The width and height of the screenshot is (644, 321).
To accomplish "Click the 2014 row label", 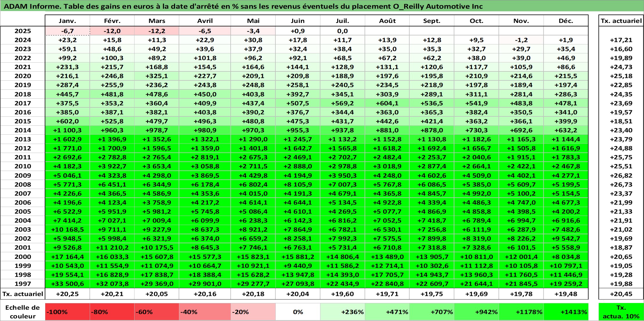I will point(23,130).
